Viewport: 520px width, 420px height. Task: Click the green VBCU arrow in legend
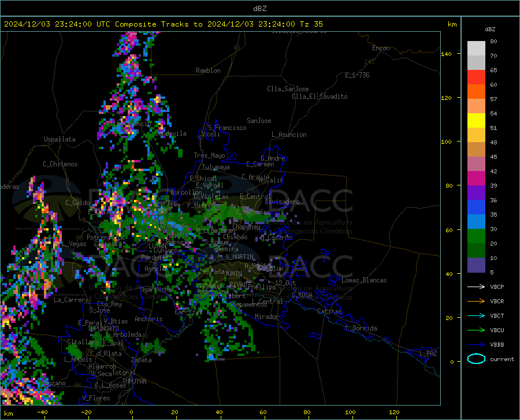point(476,330)
